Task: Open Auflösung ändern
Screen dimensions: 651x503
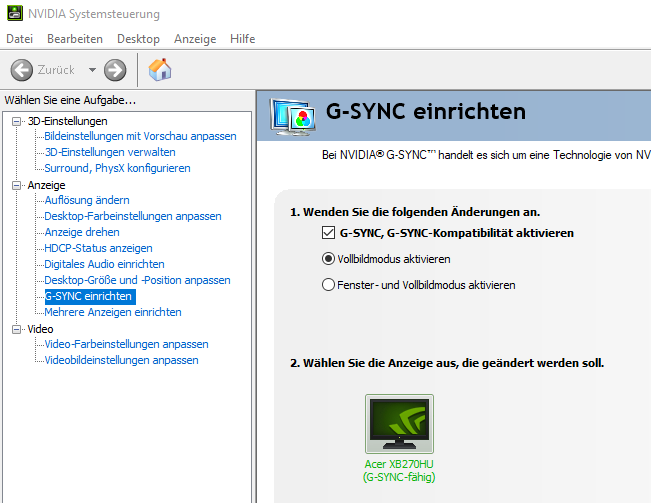Action: (x=87, y=200)
